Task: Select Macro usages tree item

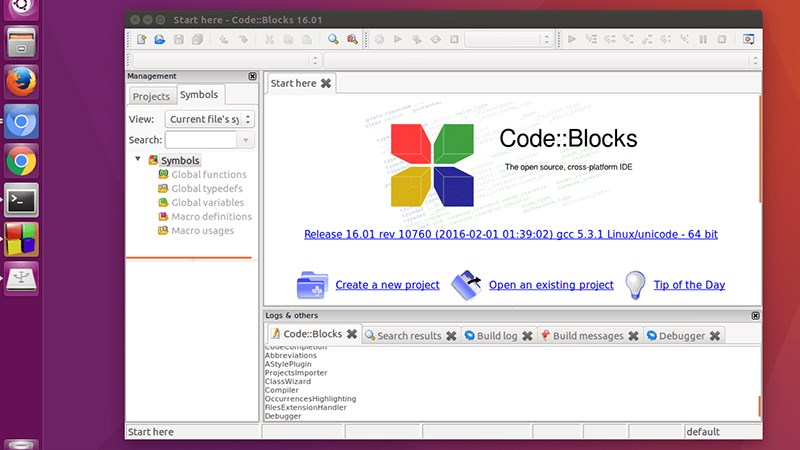Action: (203, 231)
